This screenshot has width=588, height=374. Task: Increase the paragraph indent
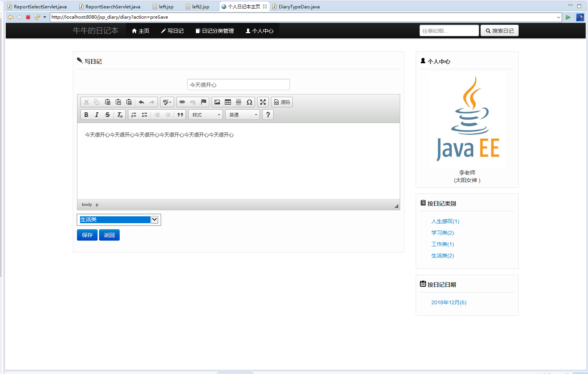[x=168, y=115]
